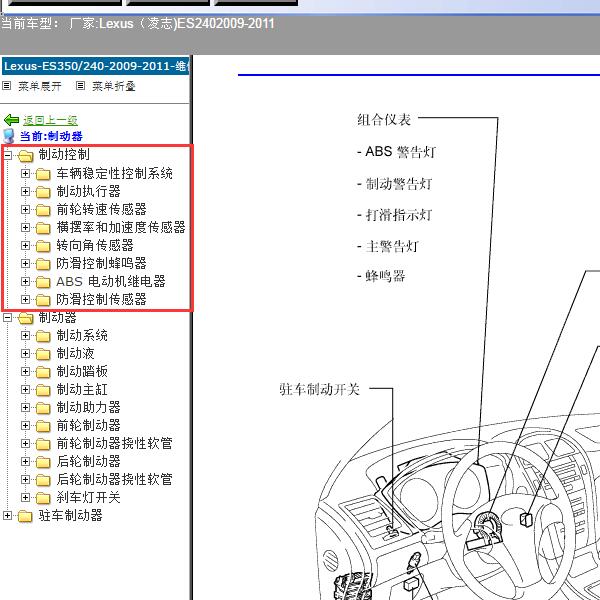This screenshot has width=600, height=600.
Task: Click the 车辆稳定性控制系统 folder icon
Action: point(43,174)
